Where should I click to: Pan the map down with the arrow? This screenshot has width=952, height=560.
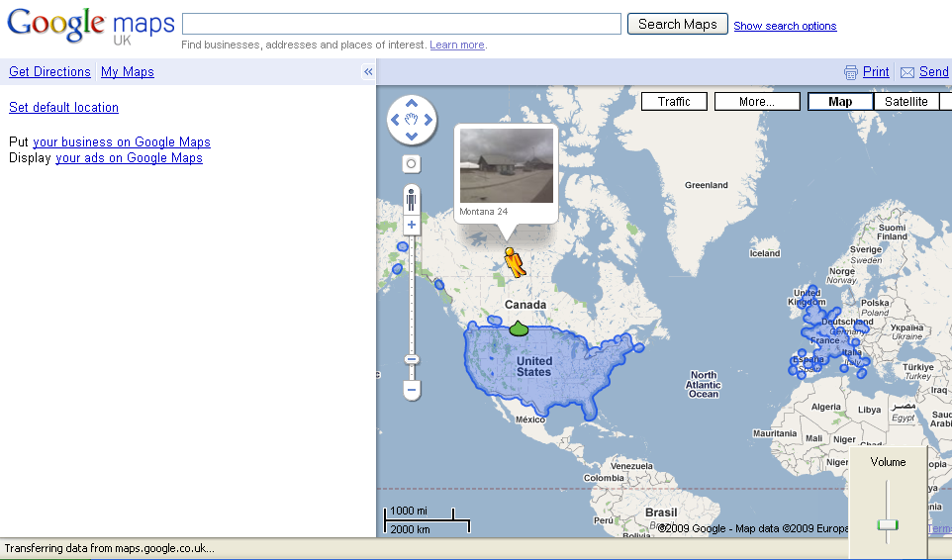click(412, 136)
